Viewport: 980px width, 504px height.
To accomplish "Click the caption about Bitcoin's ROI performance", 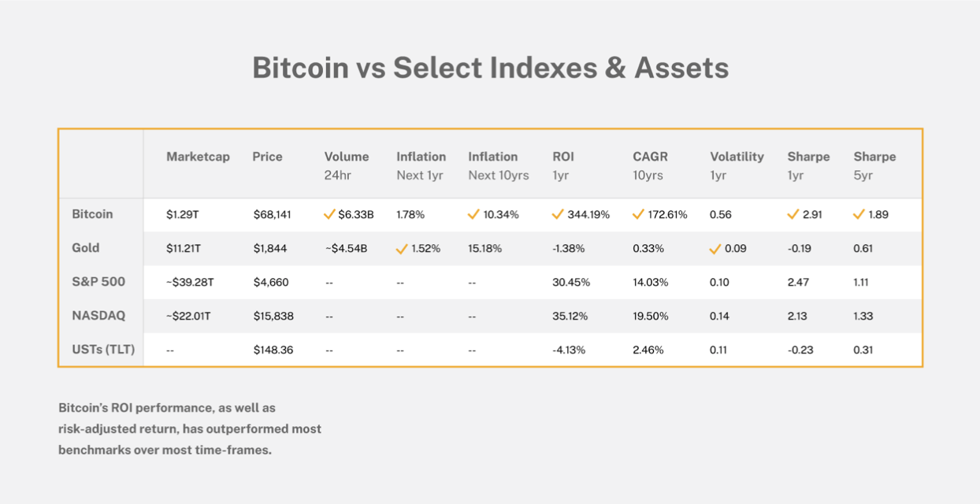I will tap(189, 430).
